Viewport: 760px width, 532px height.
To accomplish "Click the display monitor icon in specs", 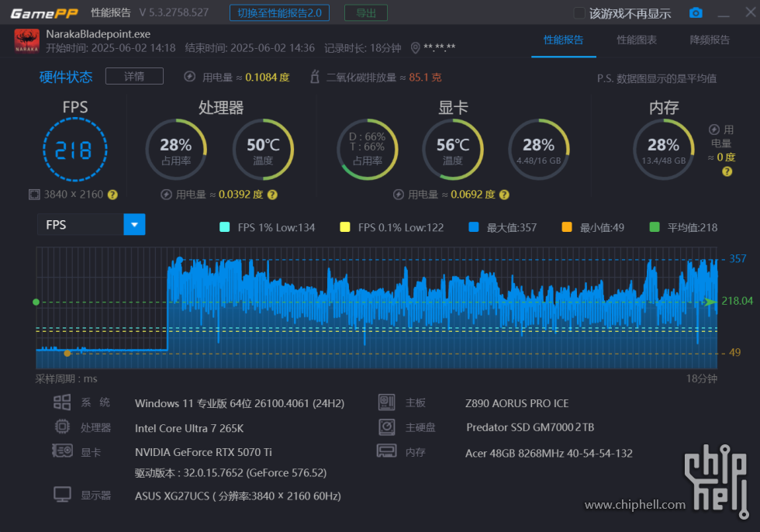I will pos(63,495).
